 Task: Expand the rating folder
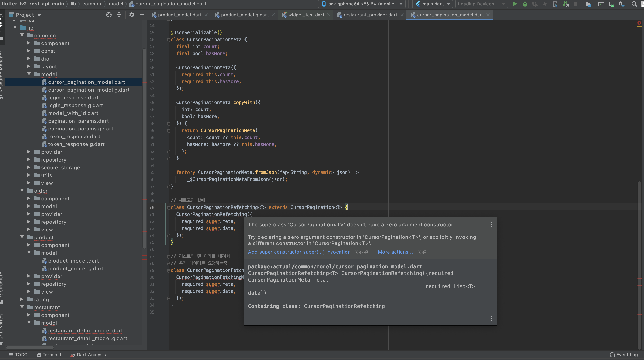[x=22, y=299]
